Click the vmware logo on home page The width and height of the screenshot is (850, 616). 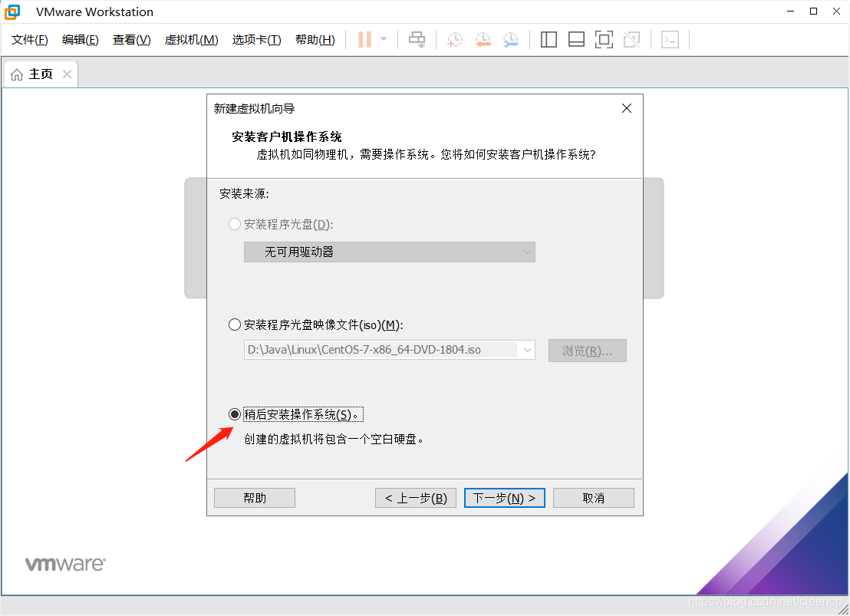[x=66, y=564]
